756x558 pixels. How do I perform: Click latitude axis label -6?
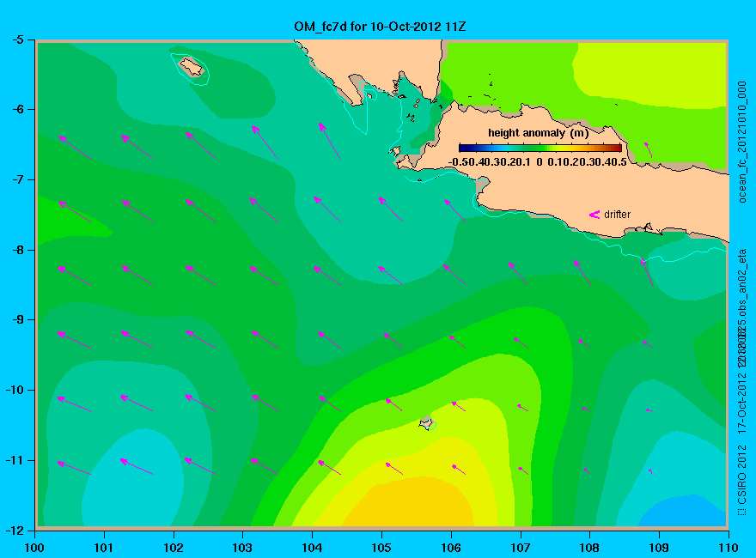pyautogui.click(x=17, y=109)
